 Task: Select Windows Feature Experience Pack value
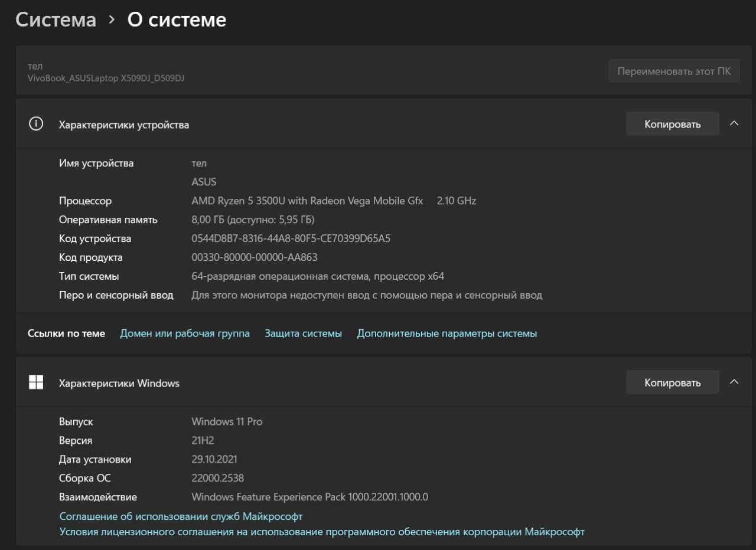pos(310,497)
